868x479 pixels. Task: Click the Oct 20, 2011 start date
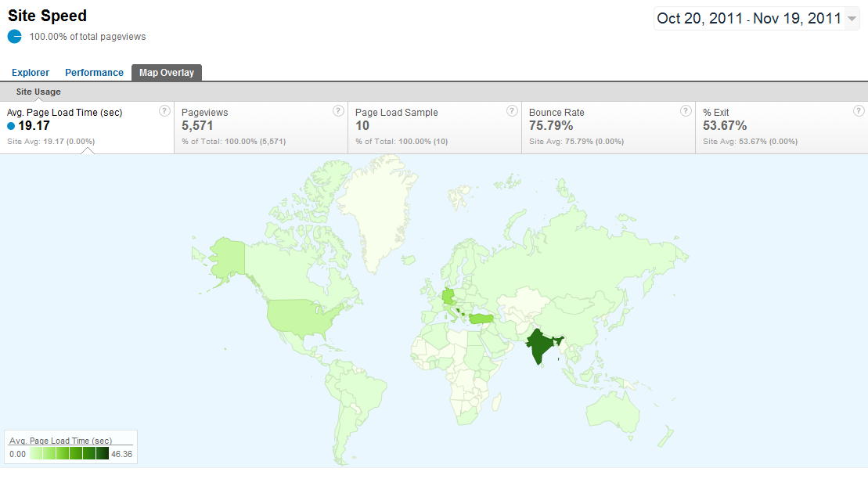tap(701, 19)
